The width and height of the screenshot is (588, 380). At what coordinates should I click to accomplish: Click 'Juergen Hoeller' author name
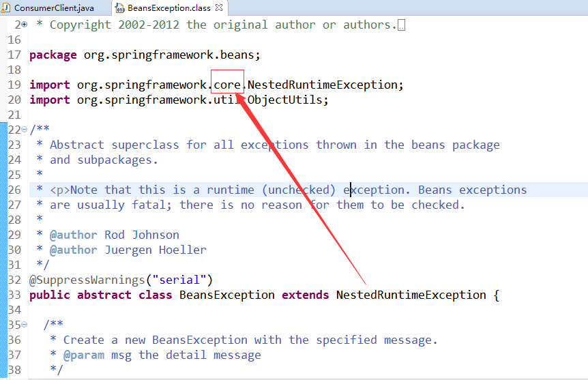(156, 250)
